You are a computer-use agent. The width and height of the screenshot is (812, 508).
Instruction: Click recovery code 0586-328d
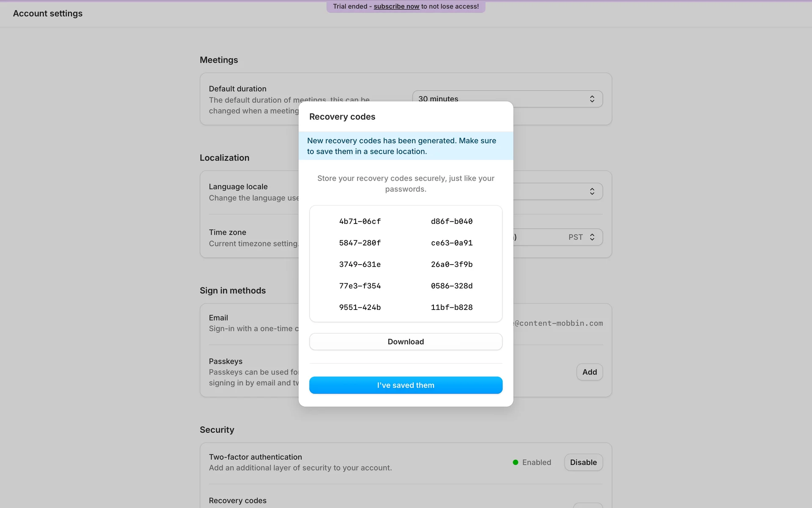pos(452,286)
